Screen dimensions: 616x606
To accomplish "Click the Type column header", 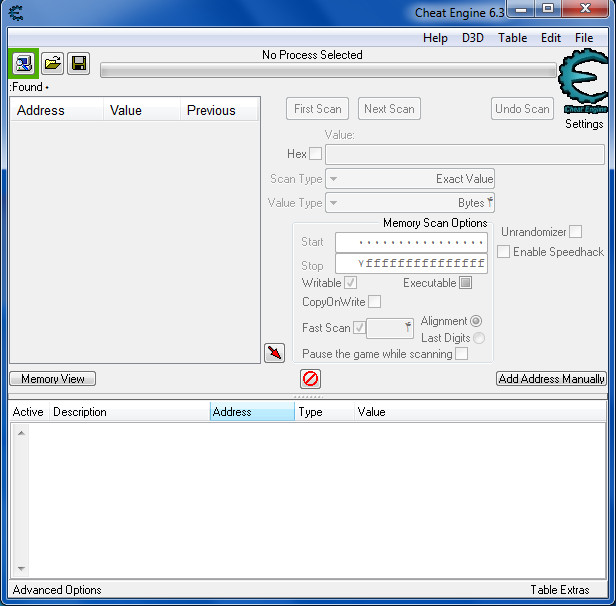I will click(x=324, y=412).
